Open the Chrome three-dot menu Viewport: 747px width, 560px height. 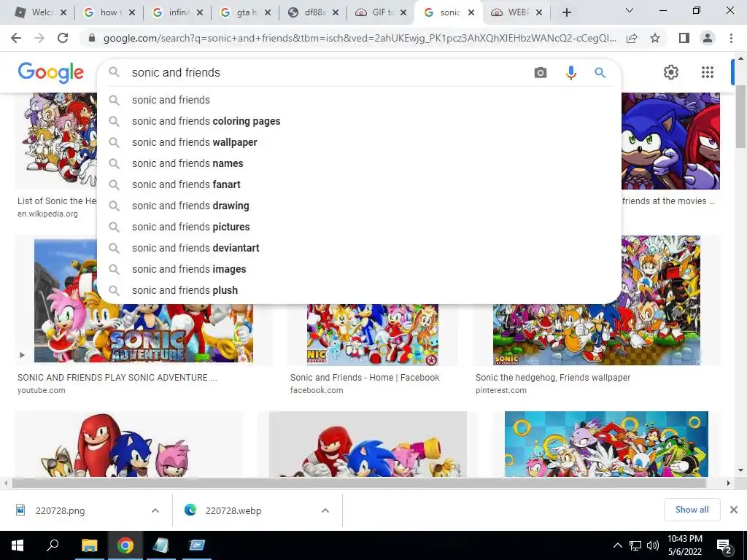[x=731, y=38]
